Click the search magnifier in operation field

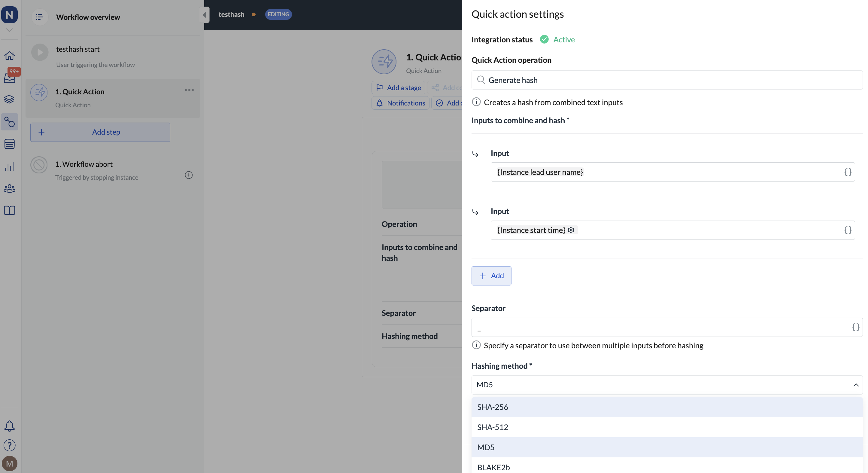[x=481, y=80]
